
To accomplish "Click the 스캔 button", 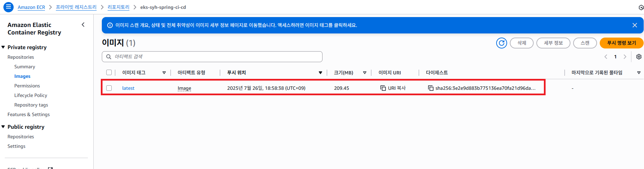I will pyautogui.click(x=585, y=43).
